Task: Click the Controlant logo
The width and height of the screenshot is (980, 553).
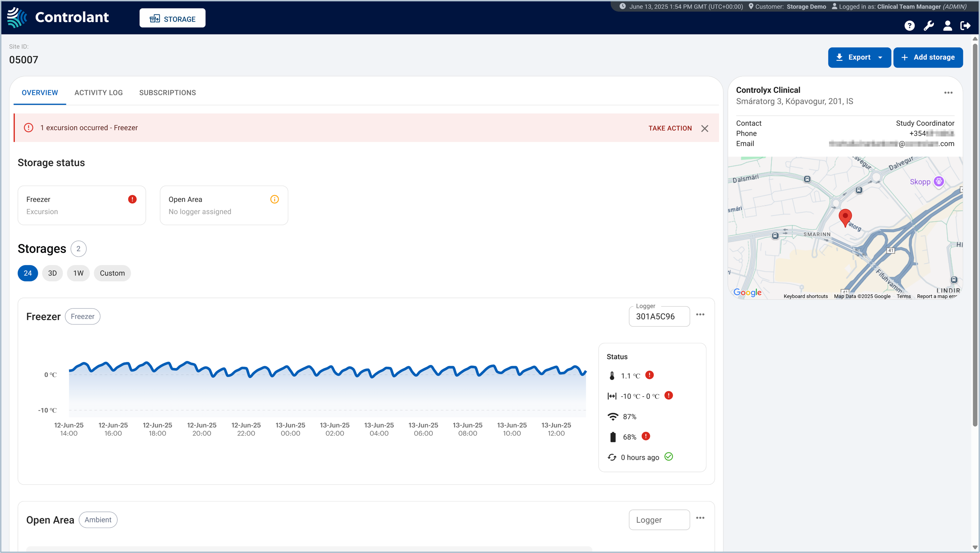Action: (58, 18)
